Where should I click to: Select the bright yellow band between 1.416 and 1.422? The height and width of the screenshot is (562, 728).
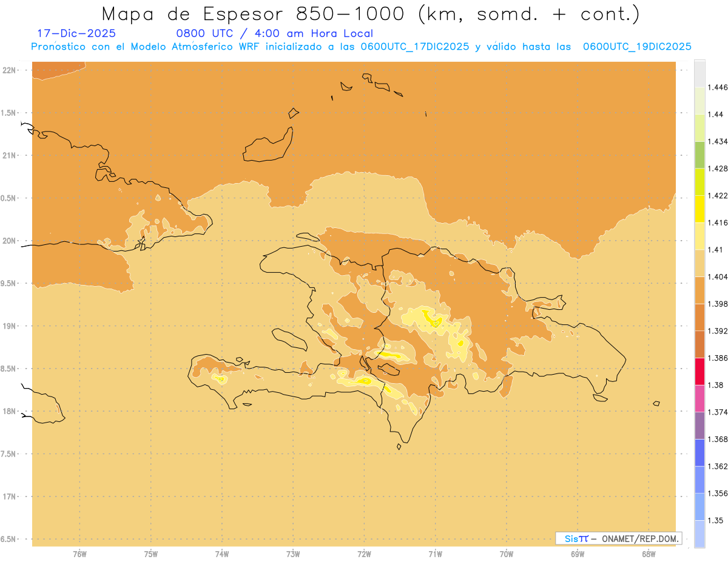(x=699, y=209)
